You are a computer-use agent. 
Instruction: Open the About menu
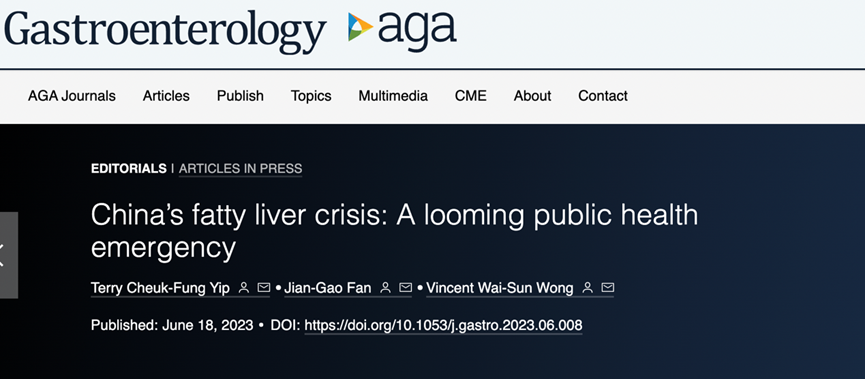point(532,96)
